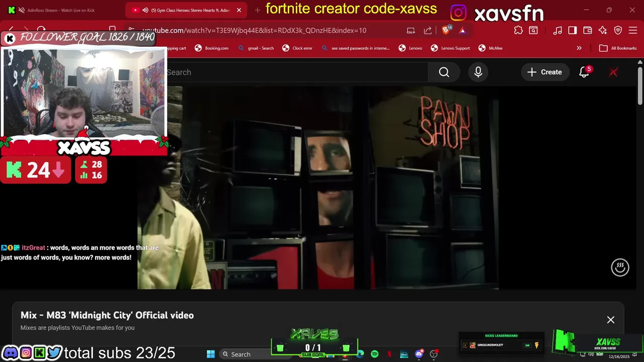Open the Clock error bookmark
This screenshot has width=644, height=362.
tap(297, 48)
